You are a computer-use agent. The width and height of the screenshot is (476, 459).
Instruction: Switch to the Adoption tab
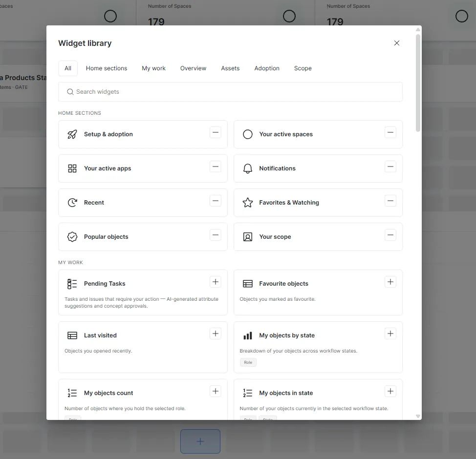pos(267,68)
